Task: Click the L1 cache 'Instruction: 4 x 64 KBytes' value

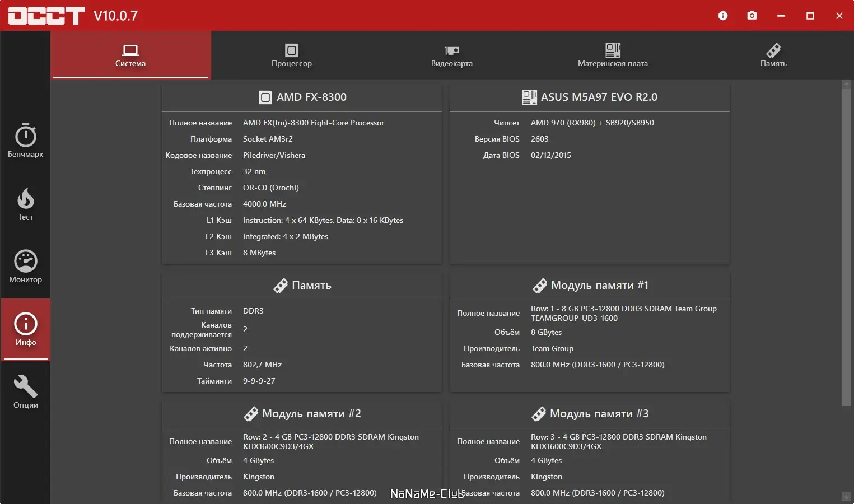Action: pyautogui.click(x=323, y=221)
